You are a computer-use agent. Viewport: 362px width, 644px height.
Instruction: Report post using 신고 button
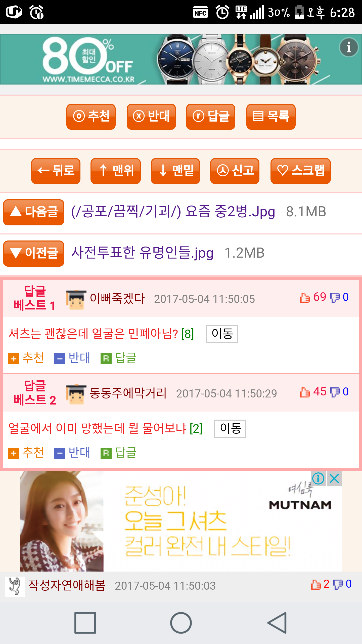click(x=235, y=171)
